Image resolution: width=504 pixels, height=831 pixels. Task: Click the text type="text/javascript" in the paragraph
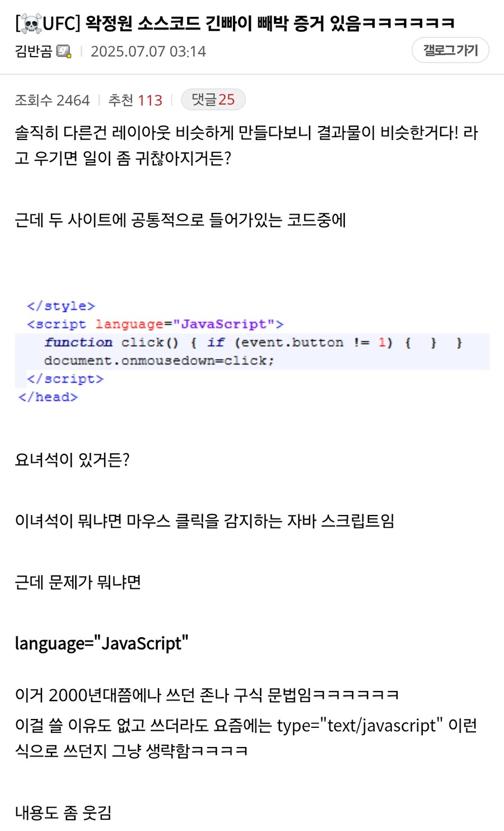pos(360,726)
